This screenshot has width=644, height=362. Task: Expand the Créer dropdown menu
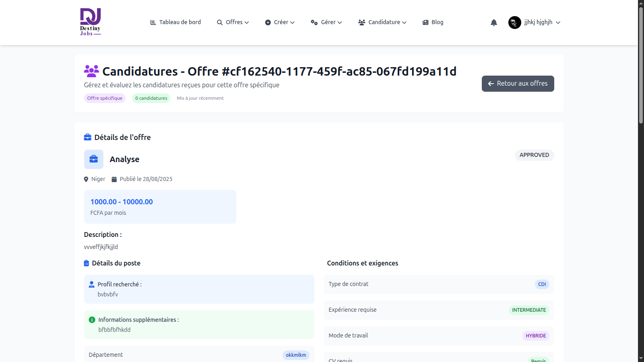(280, 23)
